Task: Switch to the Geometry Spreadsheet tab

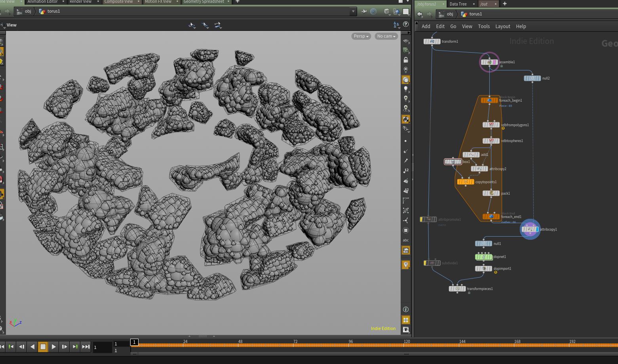Action: coord(203,2)
